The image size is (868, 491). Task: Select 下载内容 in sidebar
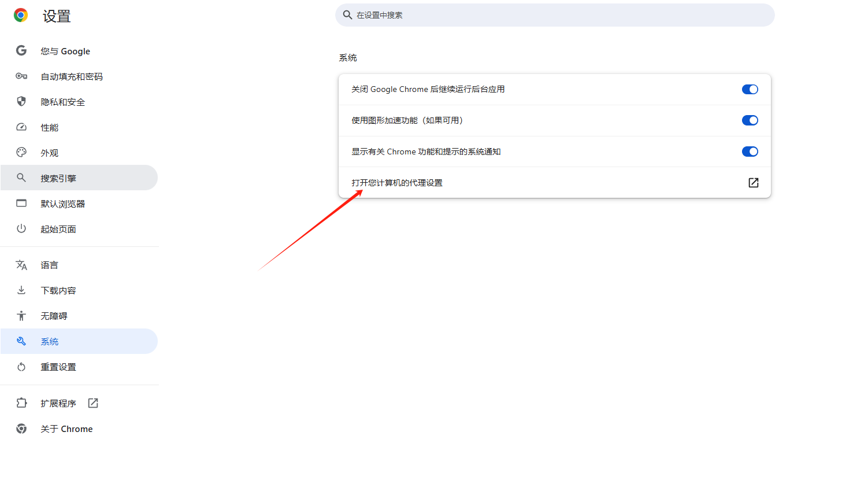[x=79, y=290]
